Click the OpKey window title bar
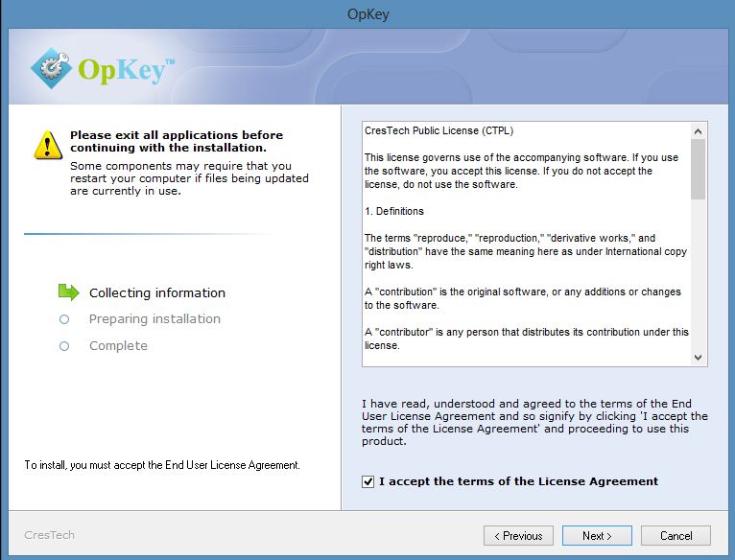The height and width of the screenshot is (560, 735). point(367,14)
